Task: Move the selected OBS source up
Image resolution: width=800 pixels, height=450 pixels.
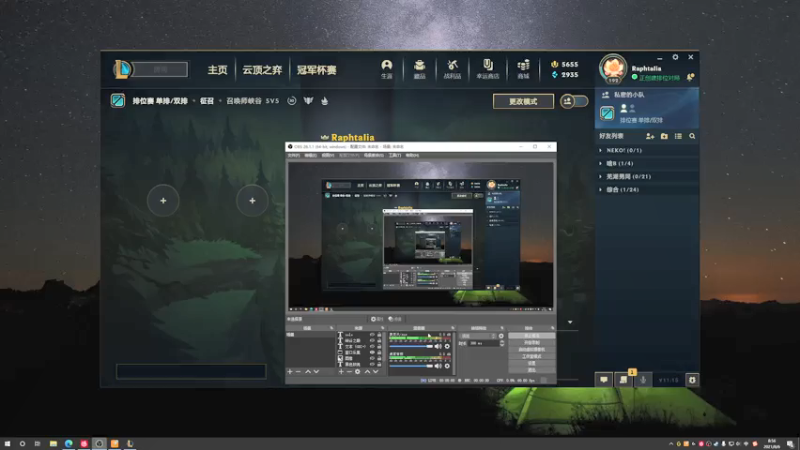Action: [367, 372]
